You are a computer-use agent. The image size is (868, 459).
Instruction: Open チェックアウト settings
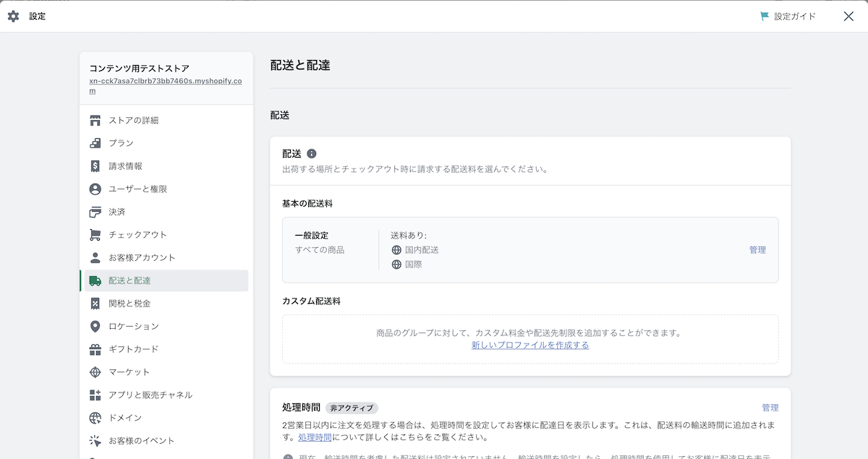166,234
